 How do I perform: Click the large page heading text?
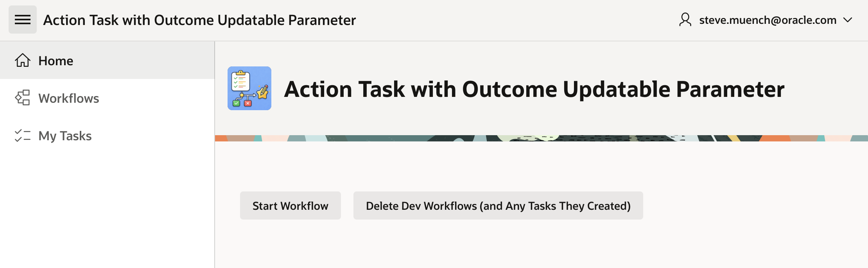534,89
